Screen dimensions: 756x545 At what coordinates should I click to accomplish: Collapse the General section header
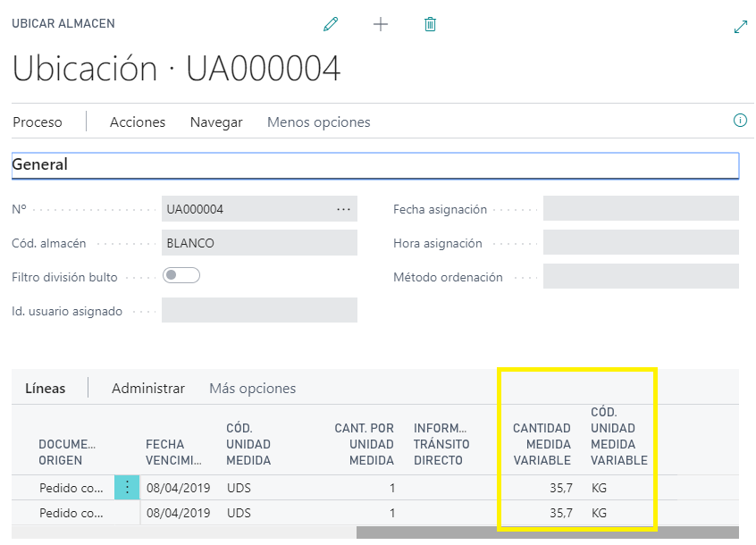[x=375, y=165]
